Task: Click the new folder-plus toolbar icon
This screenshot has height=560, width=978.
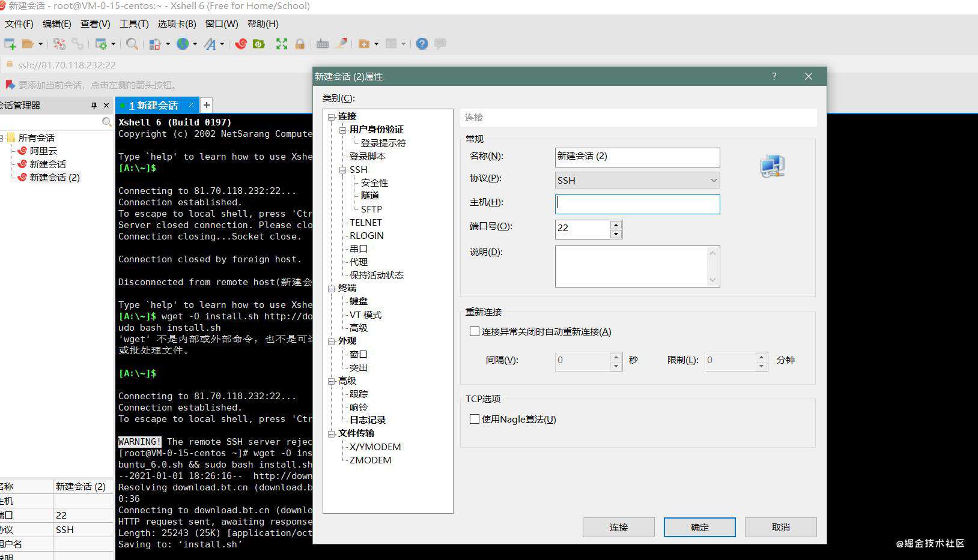Action: pyautogui.click(x=364, y=44)
